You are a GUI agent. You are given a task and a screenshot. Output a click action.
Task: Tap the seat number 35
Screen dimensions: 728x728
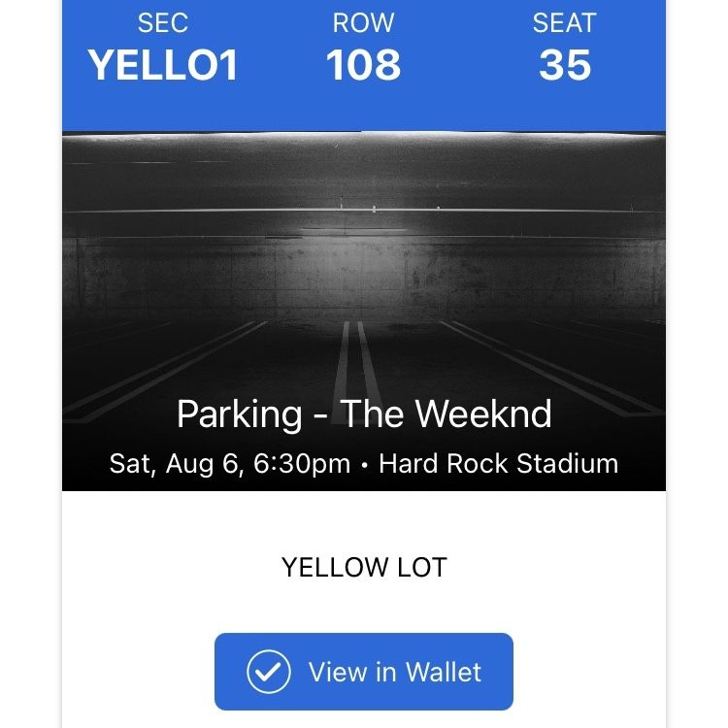pos(565,64)
